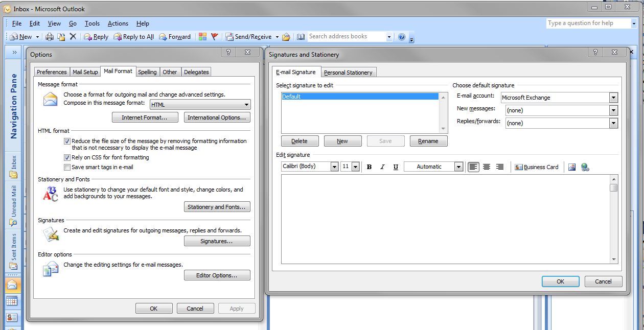
Task: Click the Mail envelope icon in navigation
Action: coord(12,285)
